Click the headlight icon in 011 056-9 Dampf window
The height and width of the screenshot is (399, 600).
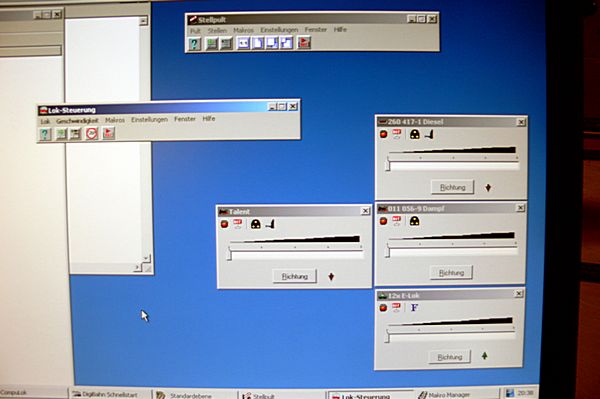click(x=414, y=221)
